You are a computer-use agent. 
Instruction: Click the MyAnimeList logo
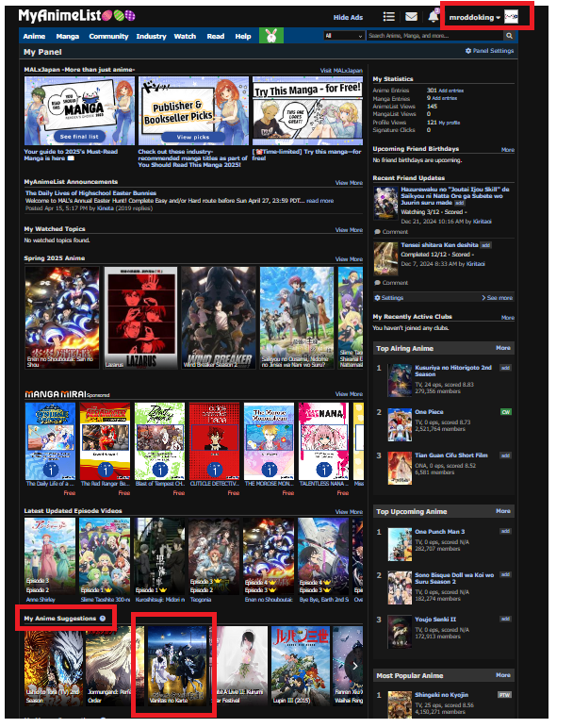[77, 16]
